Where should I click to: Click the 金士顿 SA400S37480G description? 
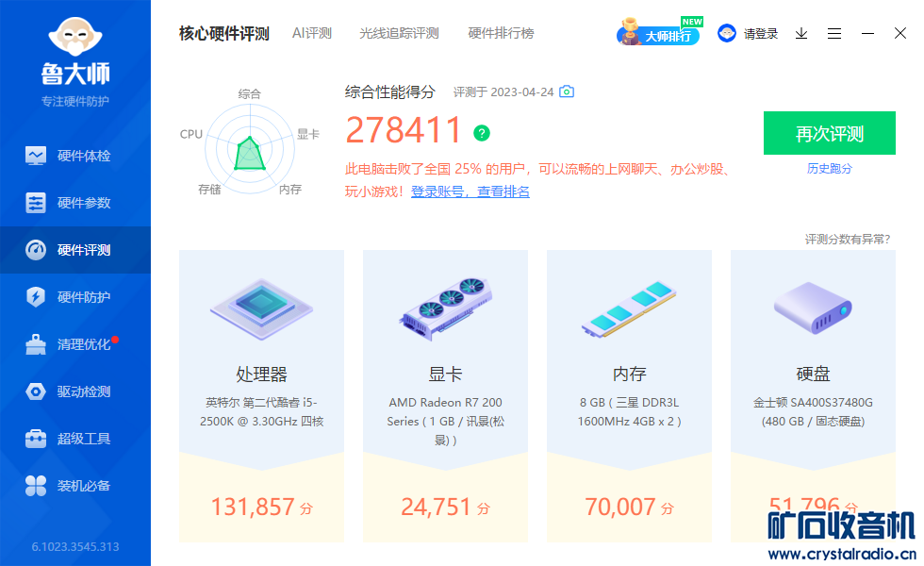tap(813, 411)
